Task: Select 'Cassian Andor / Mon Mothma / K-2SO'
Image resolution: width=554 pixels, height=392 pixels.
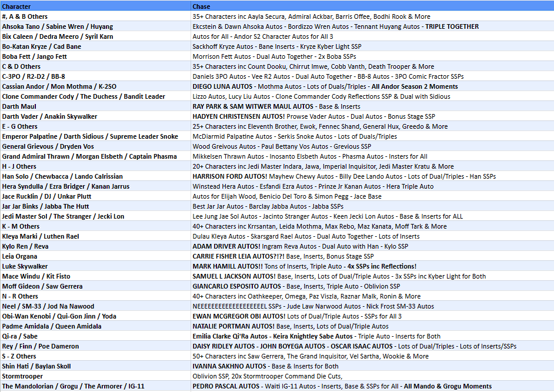Action: coord(95,86)
